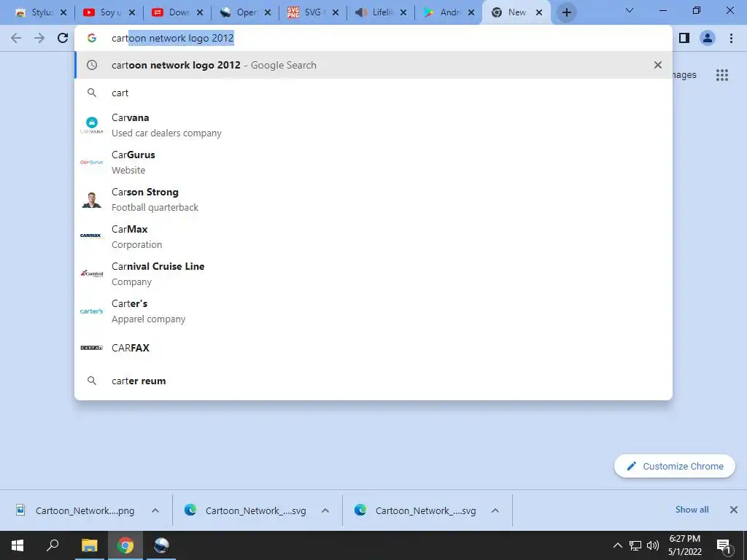747x560 pixels.
Task: Click Show all downloads link
Action: click(x=692, y=510)
